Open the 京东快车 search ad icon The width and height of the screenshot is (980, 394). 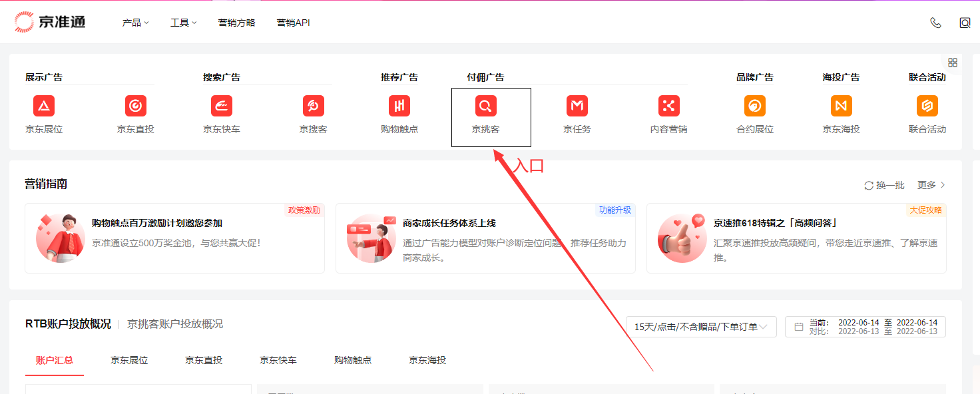click(222, 106)
